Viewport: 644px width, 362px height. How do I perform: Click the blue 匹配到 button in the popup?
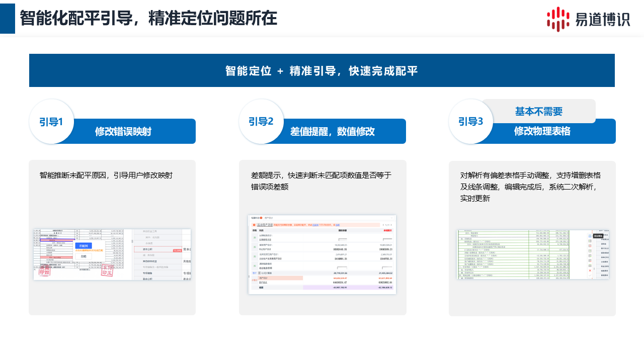coord(83,246)
